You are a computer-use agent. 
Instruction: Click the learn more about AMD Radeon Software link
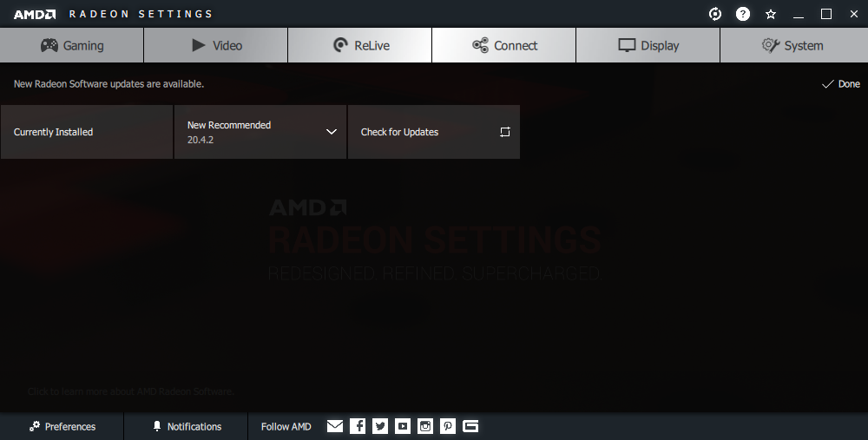point(131,391)
